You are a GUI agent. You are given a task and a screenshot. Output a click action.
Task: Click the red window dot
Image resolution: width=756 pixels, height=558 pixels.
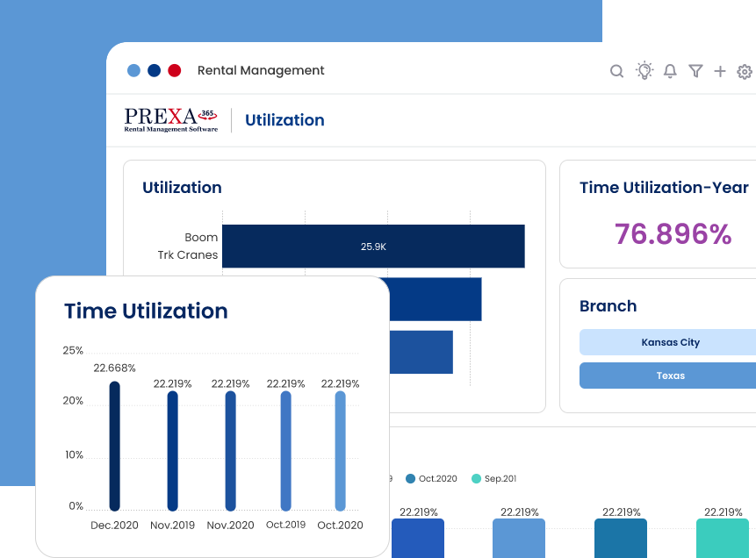pos(175,70)
